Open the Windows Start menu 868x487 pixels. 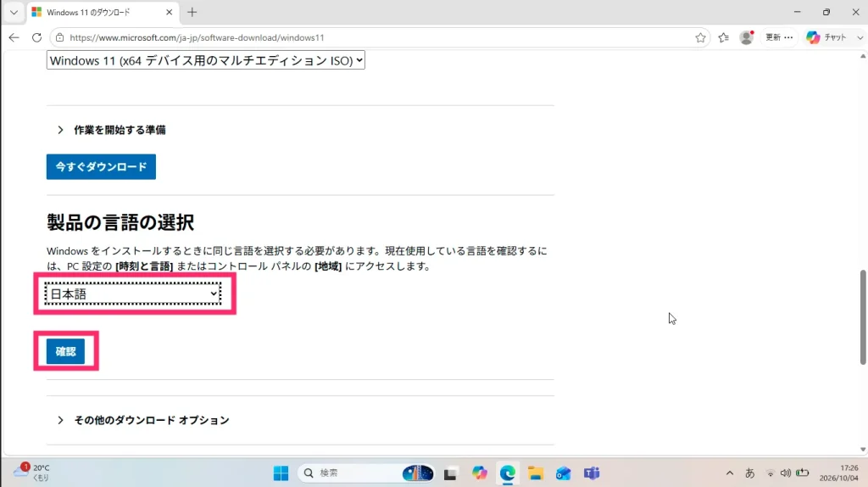(x=281, y=473)
